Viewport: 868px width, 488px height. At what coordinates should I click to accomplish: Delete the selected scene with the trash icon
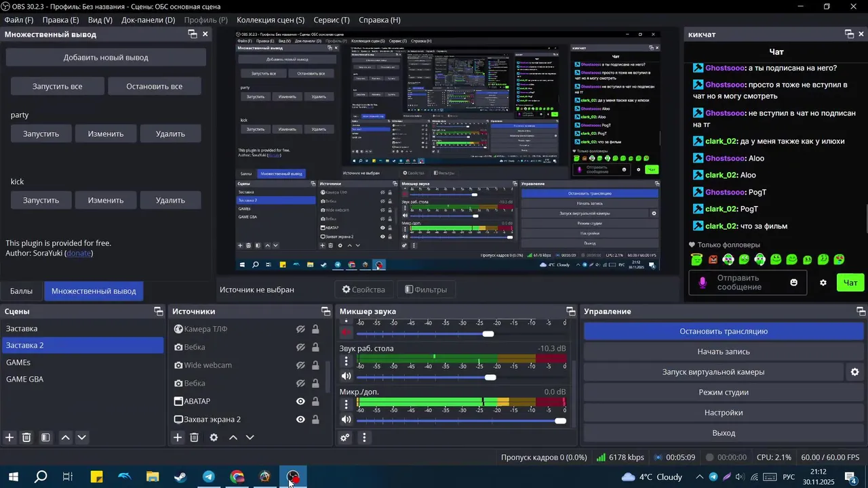[26, 438]
